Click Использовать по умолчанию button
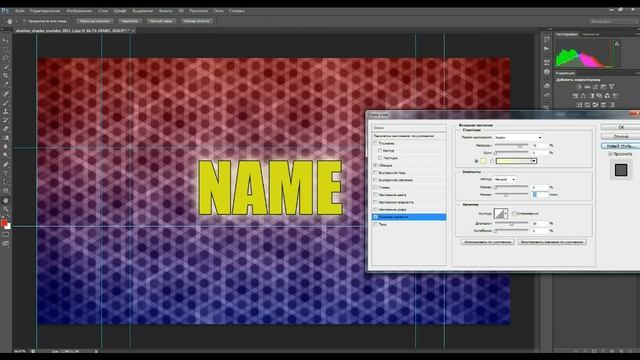 pyautogui.click(x=487, y=242)
